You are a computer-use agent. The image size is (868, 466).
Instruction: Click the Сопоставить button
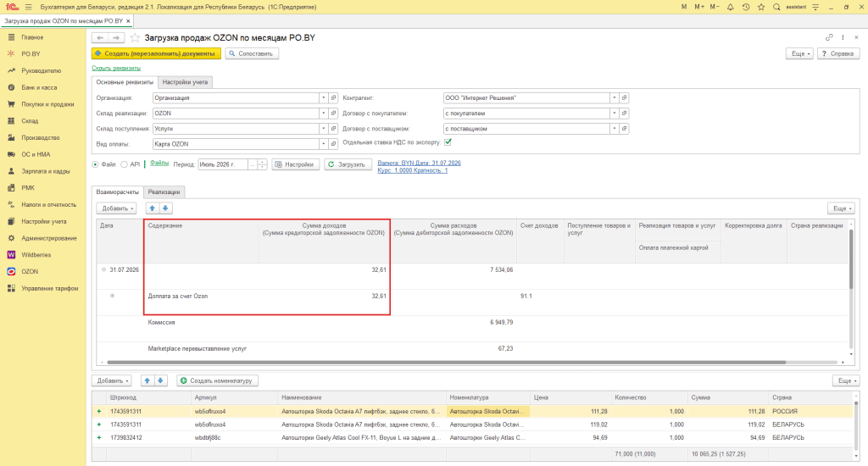click(251, 53)
